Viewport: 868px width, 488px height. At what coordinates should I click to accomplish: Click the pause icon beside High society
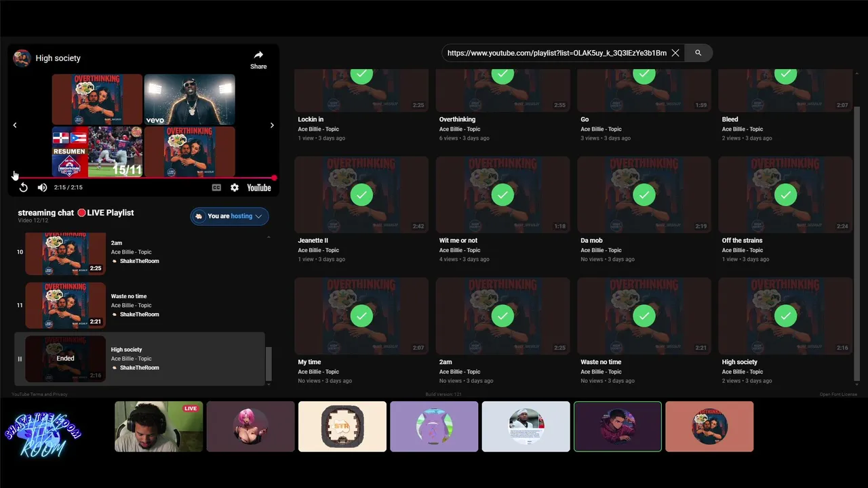pyautogui.click(x=20, y=359)
